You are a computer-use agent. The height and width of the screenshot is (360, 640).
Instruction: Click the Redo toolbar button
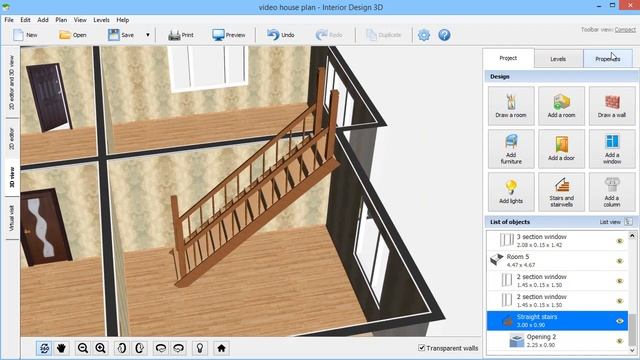329,35
